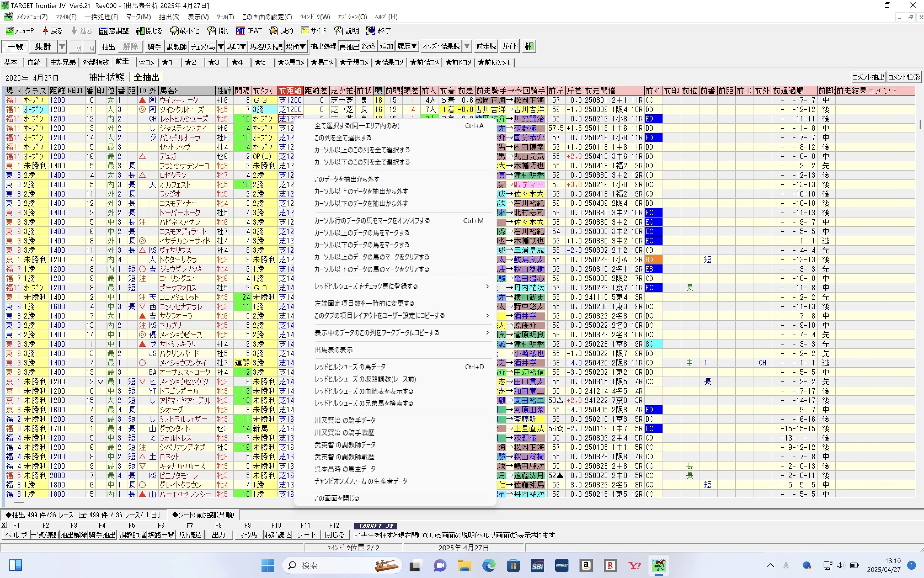Select この列を全て選択する in context menu
The image size is (924, 578).
(x=343, y=138)
